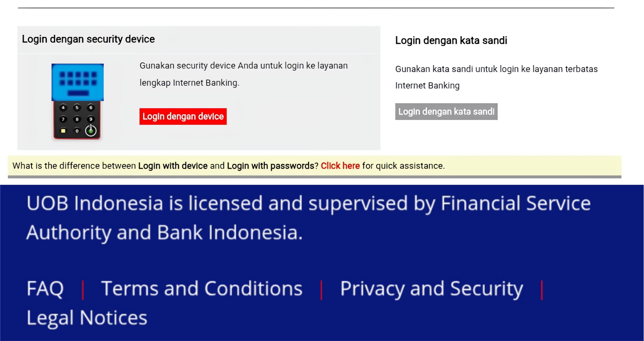644x341 pixels.
Task: Click the gray "Login dengan kata sandi" button
Action: point(446,112)
